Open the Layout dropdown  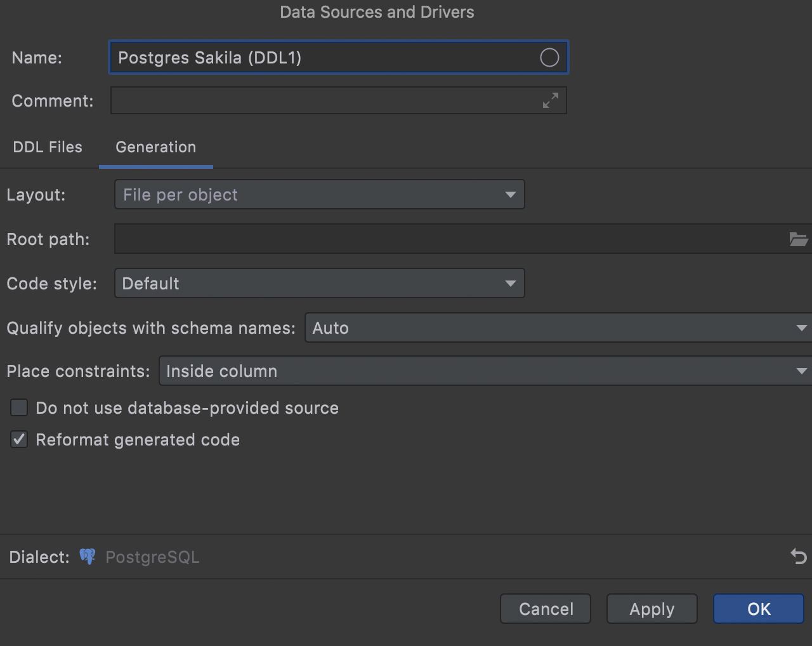click(x=319, y=195)
